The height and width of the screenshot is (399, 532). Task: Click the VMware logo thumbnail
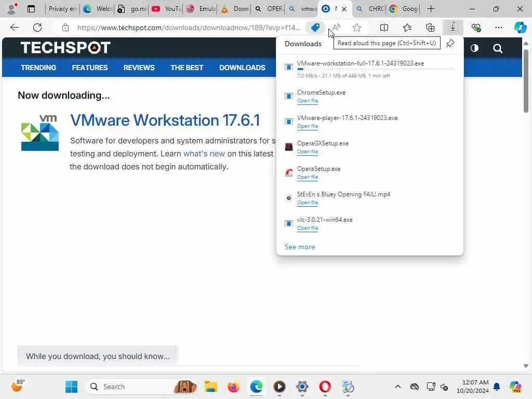(39, 132)
